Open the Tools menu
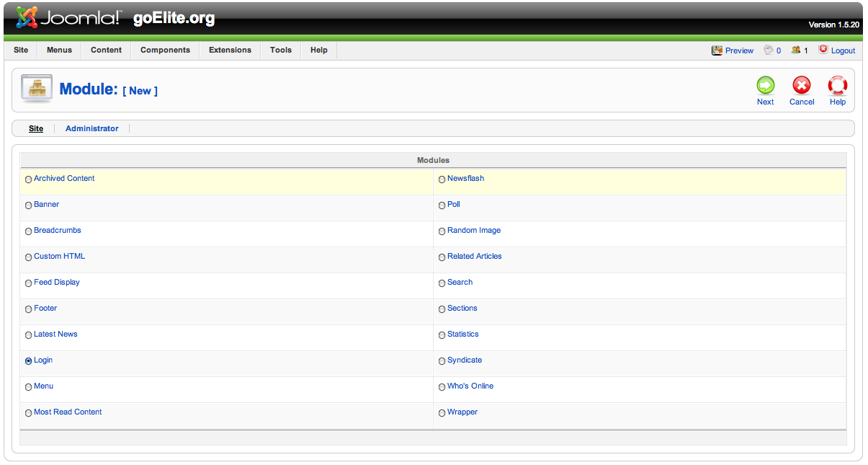This screenshot has width=868, height=465. pyautogui.click(x=281, y=50)
